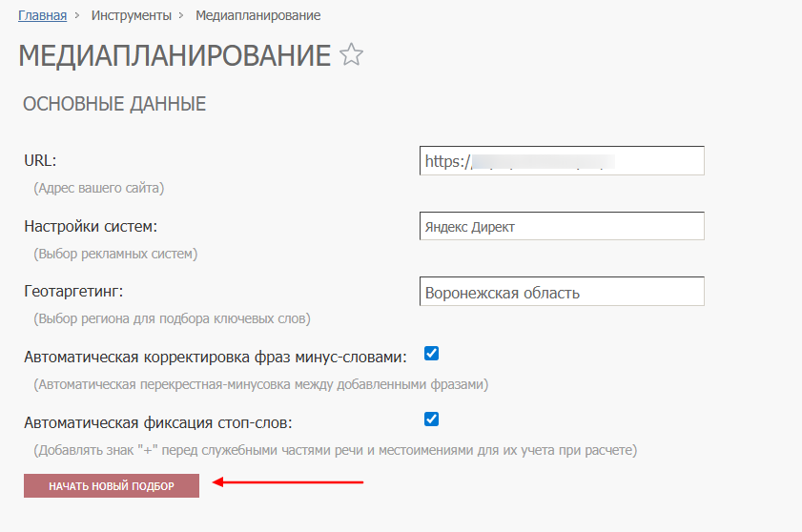Click the Автоматическая корректировка фраз минус-словами label text

point(216,357)
